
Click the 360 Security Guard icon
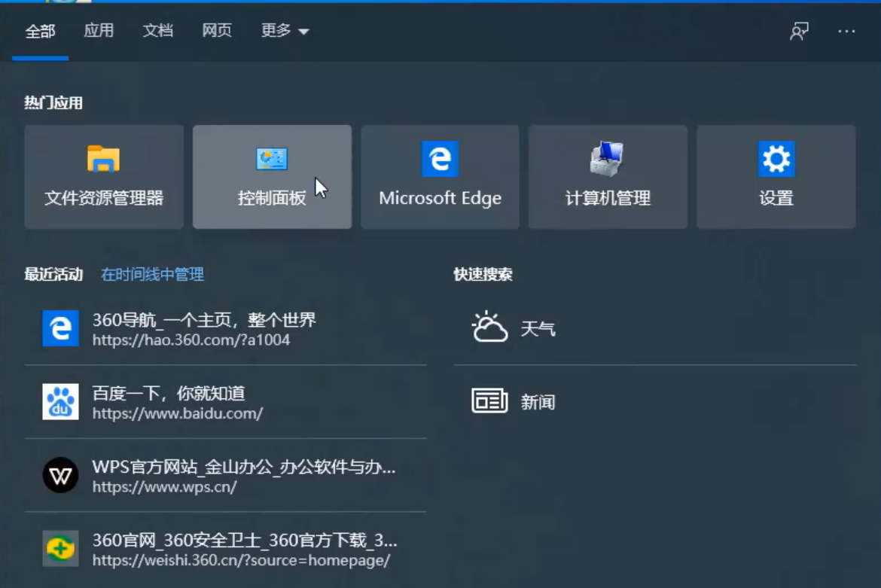point(60,549)
